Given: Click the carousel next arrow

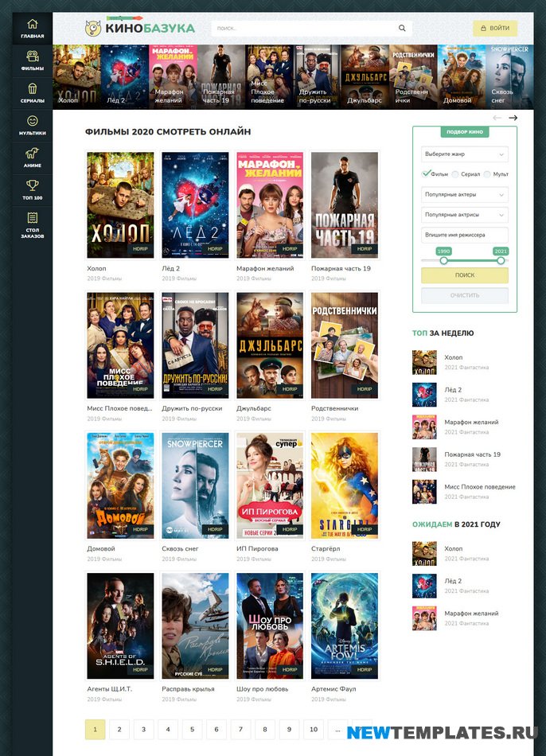Looking at the screenshot, I should click(x=513, y=118).
